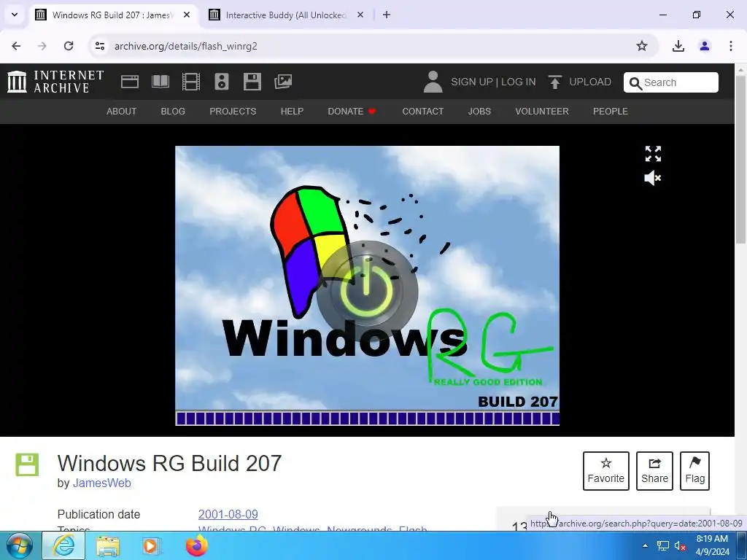
Task: Open the BLOG menu item
Action: (173, 112)
